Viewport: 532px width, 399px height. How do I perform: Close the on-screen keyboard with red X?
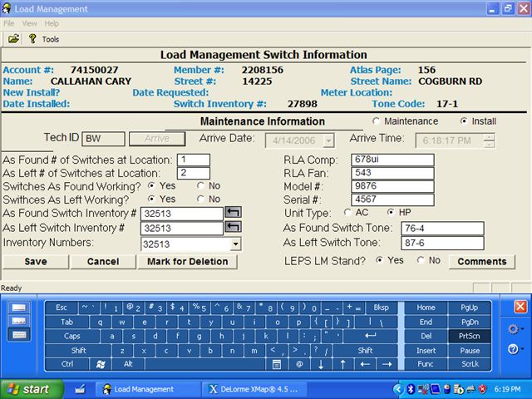[x=520, y=307]
